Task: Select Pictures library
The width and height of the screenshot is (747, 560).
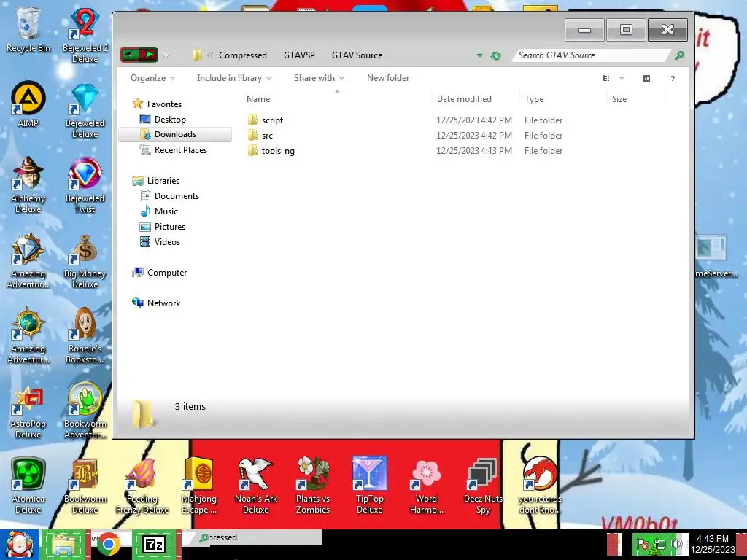Action: [169, 227]
